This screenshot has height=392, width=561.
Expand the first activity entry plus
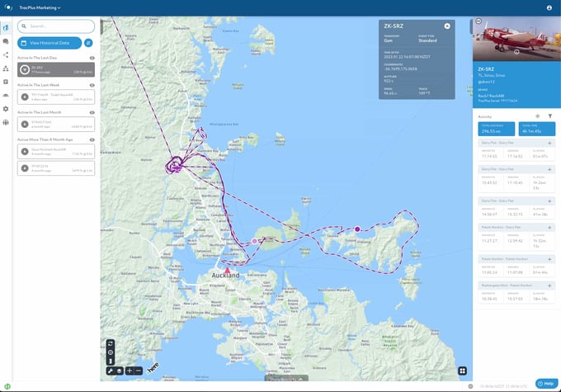[549, 143]
